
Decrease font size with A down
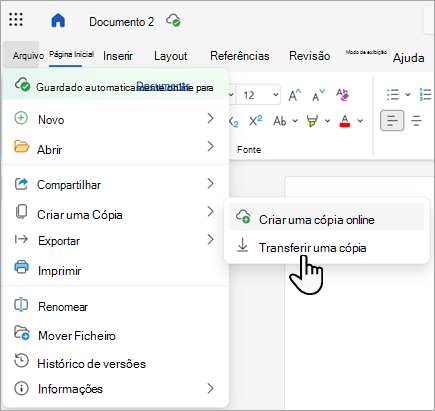point(318,95)
